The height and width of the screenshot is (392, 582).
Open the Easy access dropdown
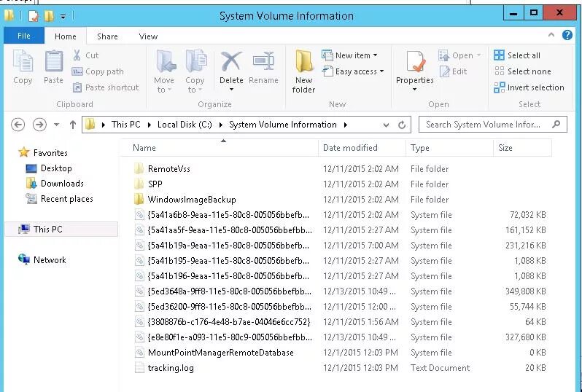pyautogui.click(x=352, y=71)
